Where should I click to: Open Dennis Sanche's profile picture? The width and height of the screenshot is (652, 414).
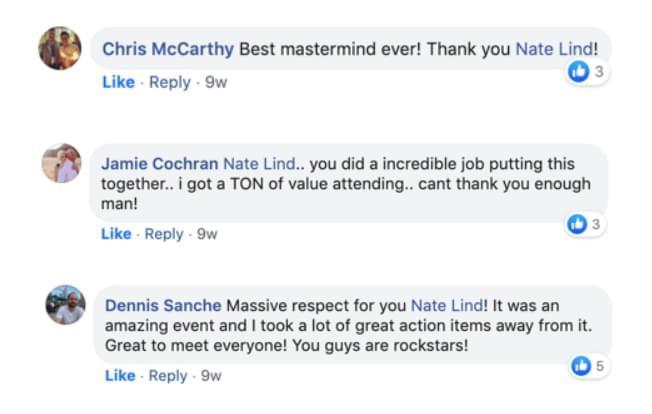[66, 305]
